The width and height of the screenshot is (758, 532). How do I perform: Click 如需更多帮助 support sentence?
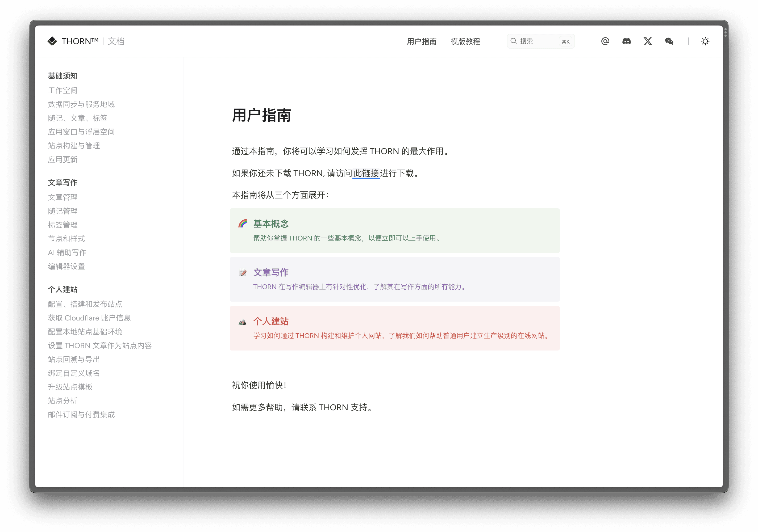click(x=302, y=407)
